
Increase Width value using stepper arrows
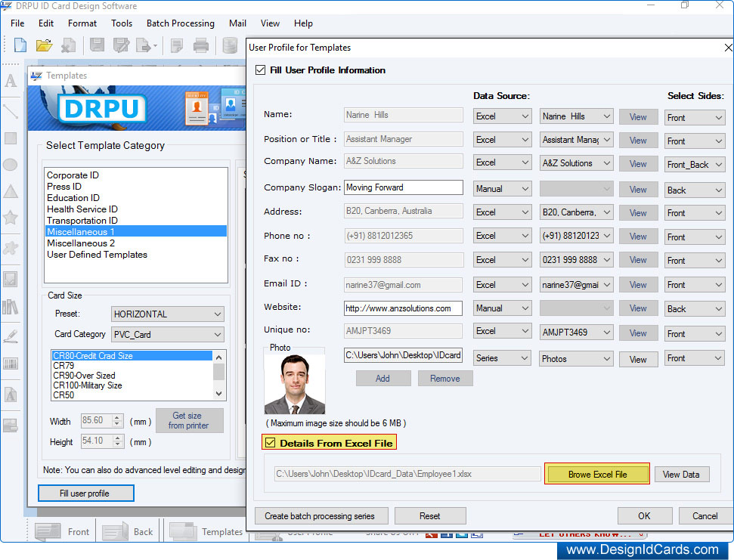[118, 417]
